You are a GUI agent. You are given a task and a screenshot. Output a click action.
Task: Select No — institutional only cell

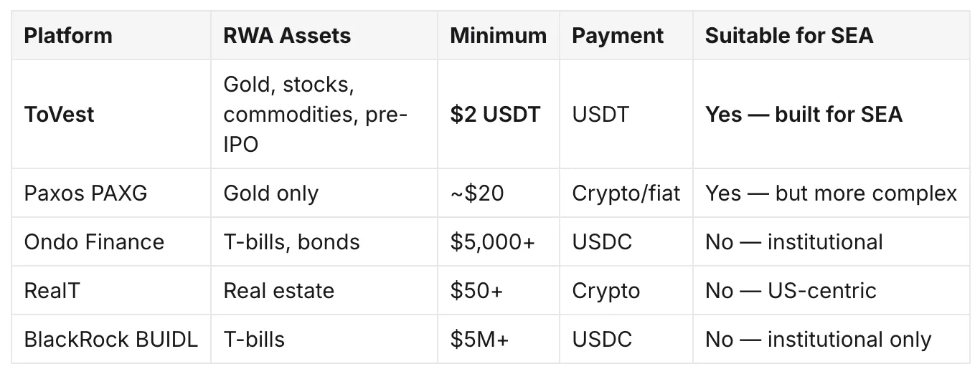pyautogui.click(x=819, y=340)
